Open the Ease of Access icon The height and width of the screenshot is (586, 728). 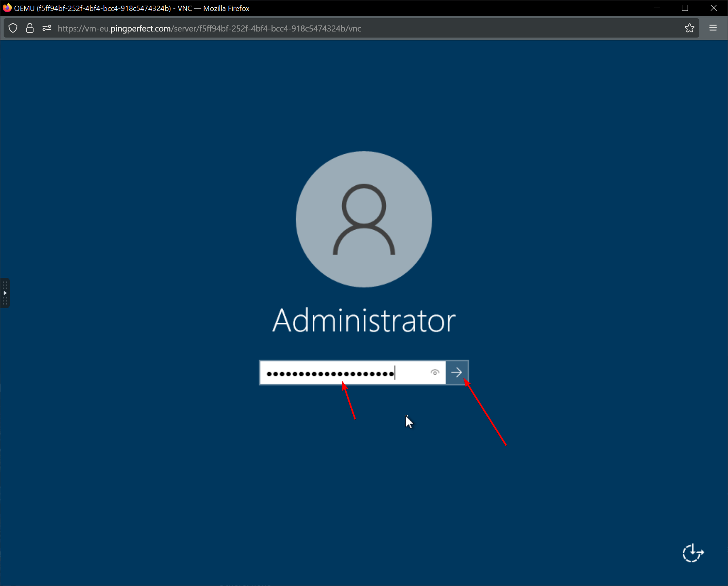(x=693, y=553)
